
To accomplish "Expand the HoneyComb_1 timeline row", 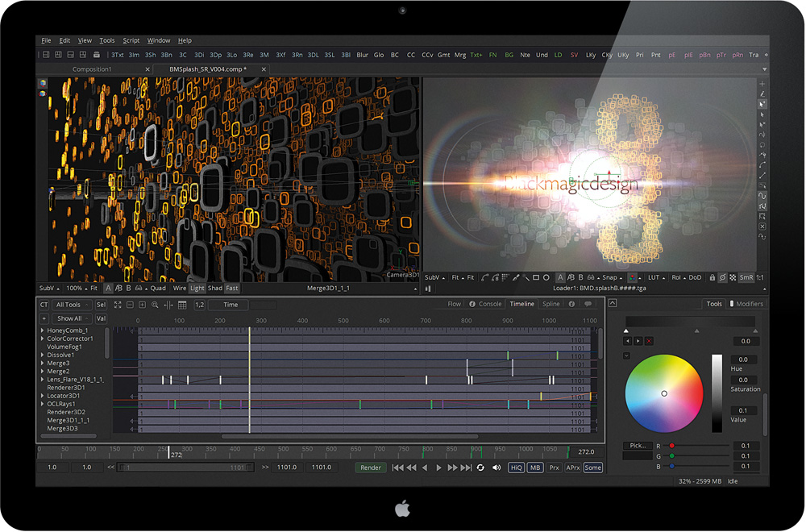I will pyautogui.click(x=42, y=330).
